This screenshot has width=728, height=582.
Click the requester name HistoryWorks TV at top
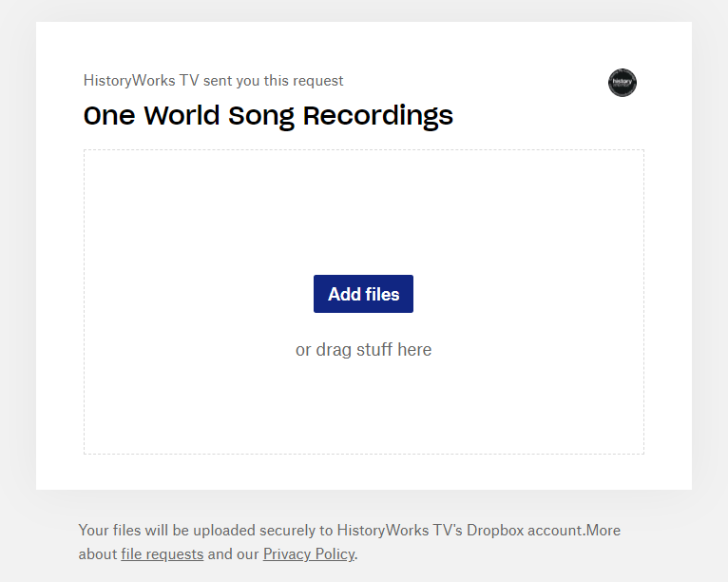[x=142, y=81]
